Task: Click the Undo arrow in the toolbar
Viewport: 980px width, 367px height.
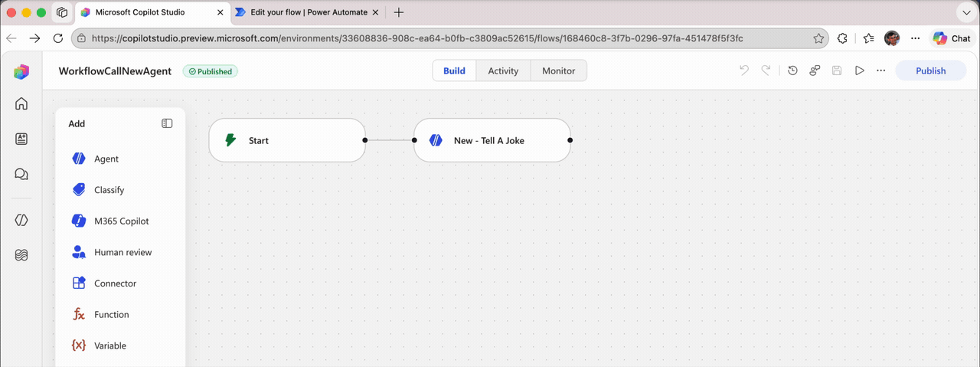Action: pyautogui.click(x=744, y=70)
